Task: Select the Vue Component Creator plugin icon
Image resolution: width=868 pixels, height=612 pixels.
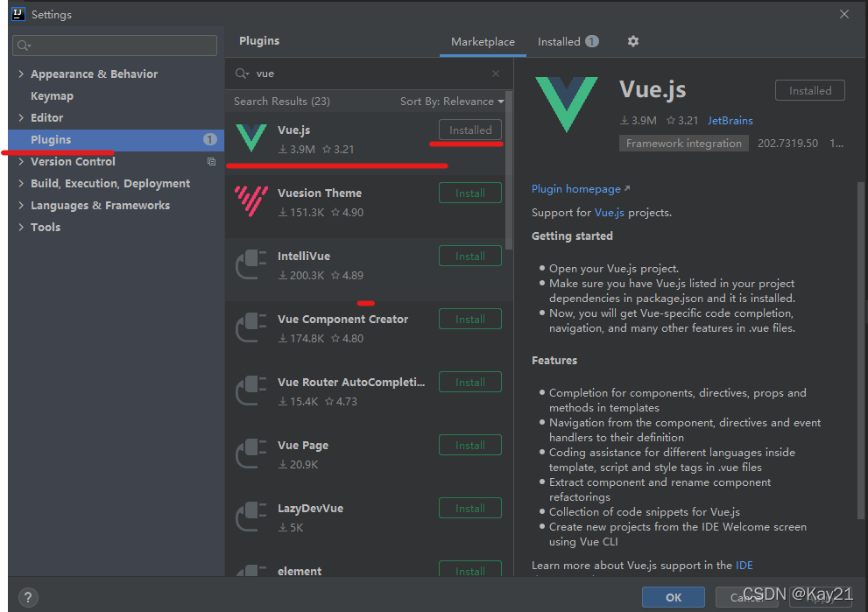Action: pyautogui.click(x=251, y=327)
